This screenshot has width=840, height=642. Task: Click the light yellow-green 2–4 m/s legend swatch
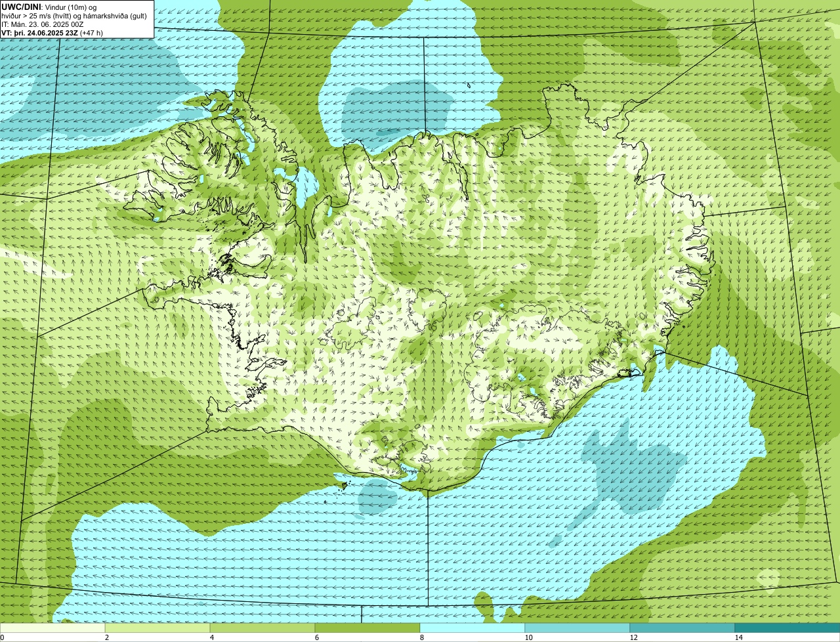pyautogui.click(x=157, y=628)
